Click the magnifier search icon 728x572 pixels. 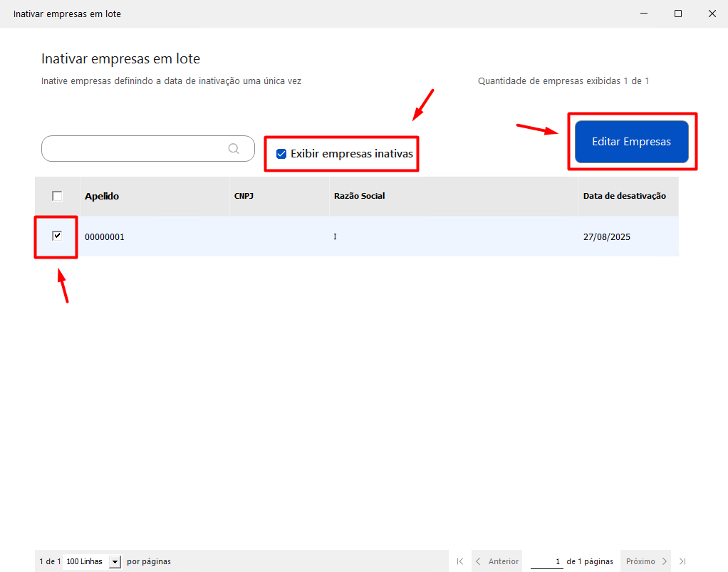[234, 148]
